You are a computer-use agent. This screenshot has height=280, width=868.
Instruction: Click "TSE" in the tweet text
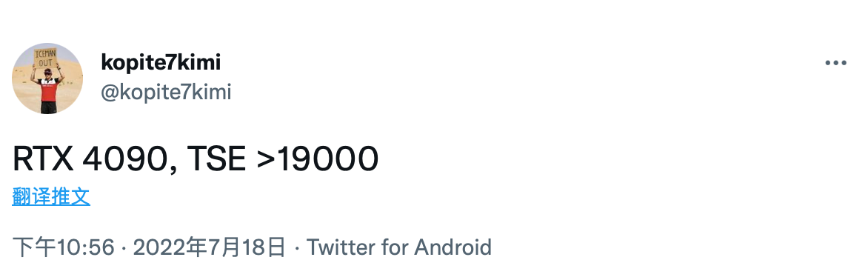pos(216,159)
